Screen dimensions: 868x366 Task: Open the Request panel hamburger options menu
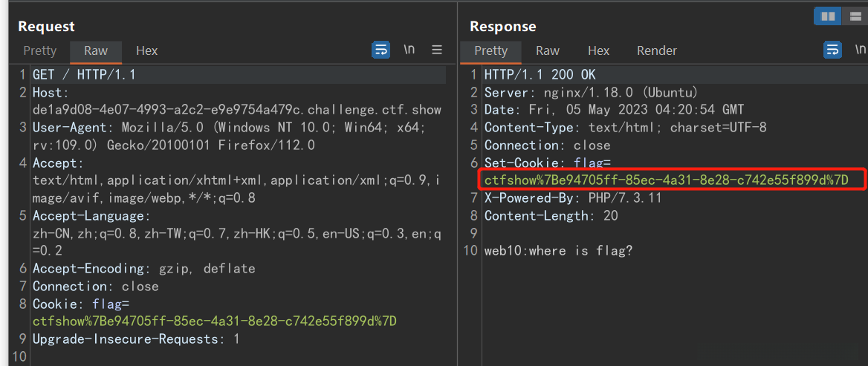437,50
